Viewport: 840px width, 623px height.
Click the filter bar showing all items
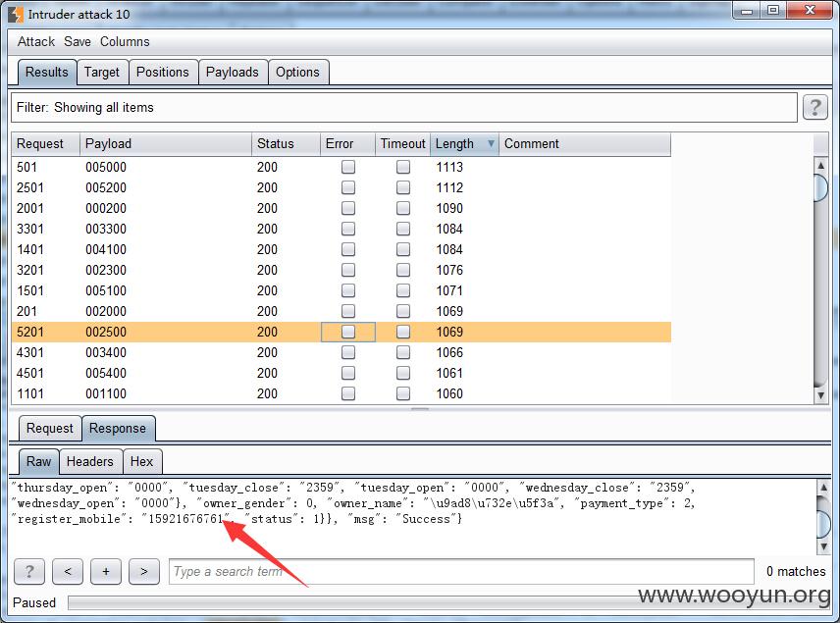404,107
